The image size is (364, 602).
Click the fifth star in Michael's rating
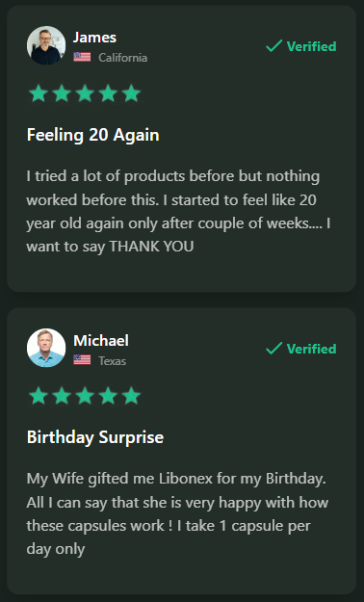pos(131,396)
